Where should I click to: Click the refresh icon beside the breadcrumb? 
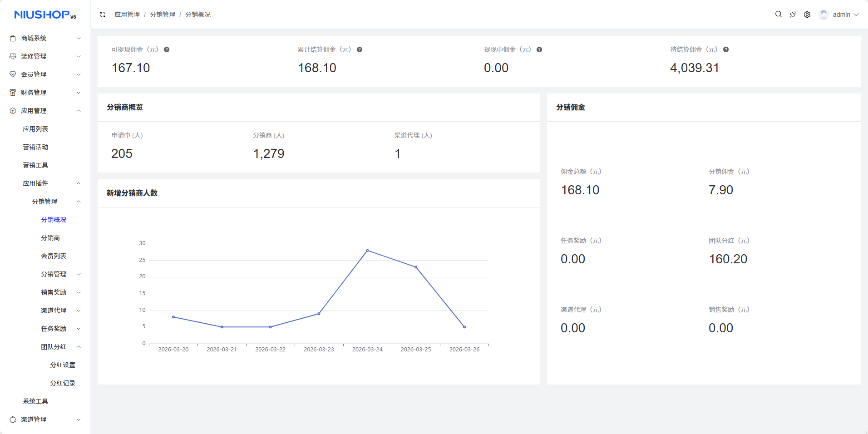[x=103, y=15]
